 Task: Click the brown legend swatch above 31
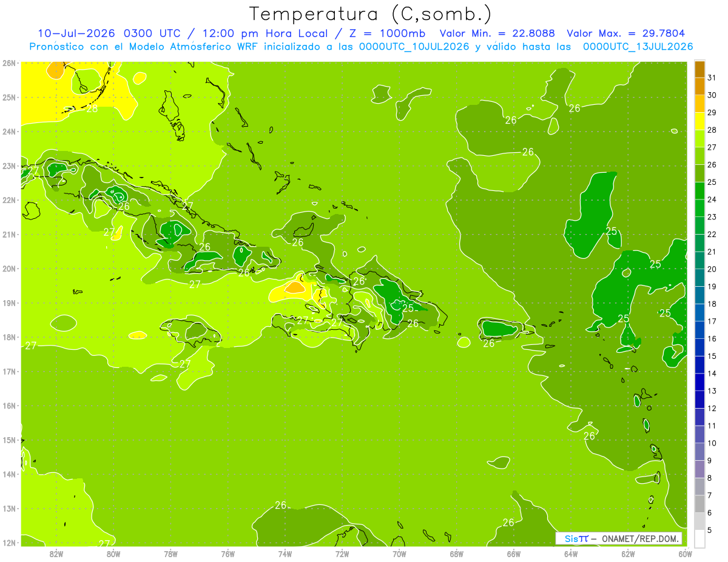[x=699, y=69]
